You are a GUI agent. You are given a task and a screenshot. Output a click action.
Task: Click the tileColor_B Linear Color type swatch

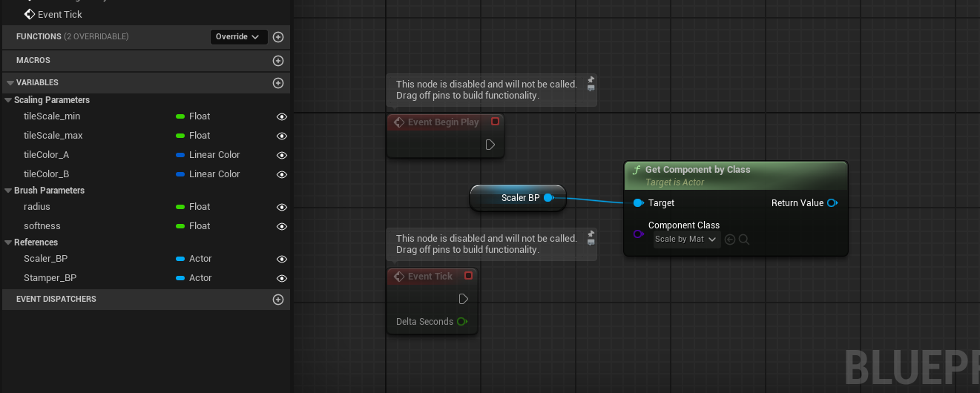180,174
